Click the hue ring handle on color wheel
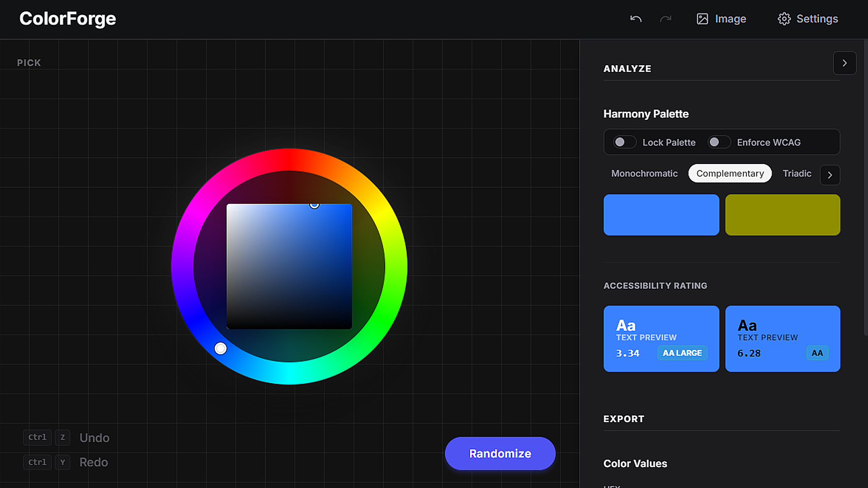 pos(221,348)
